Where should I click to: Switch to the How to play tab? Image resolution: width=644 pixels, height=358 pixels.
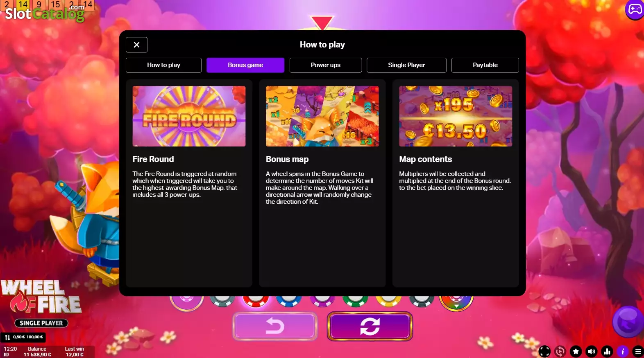[163, 65]
